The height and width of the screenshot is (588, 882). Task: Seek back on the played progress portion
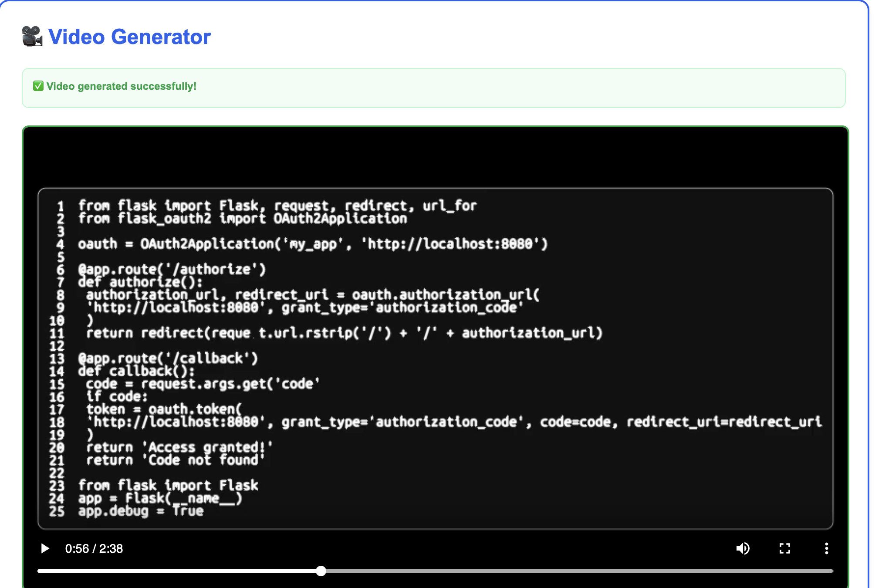(174, 571)
